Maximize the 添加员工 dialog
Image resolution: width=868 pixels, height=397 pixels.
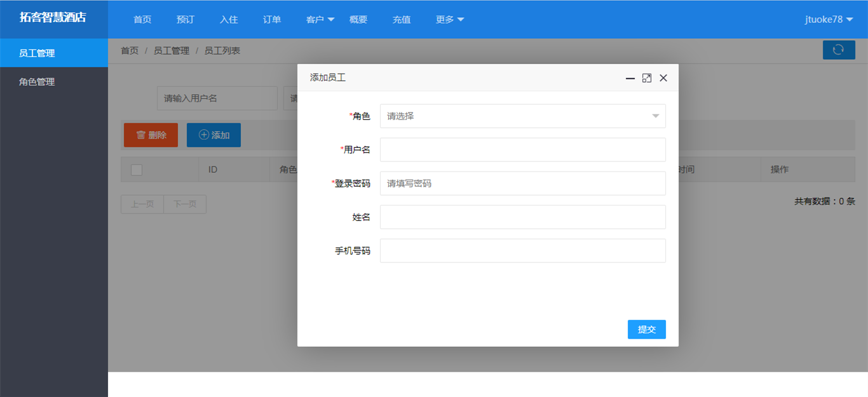coord(647,78)
